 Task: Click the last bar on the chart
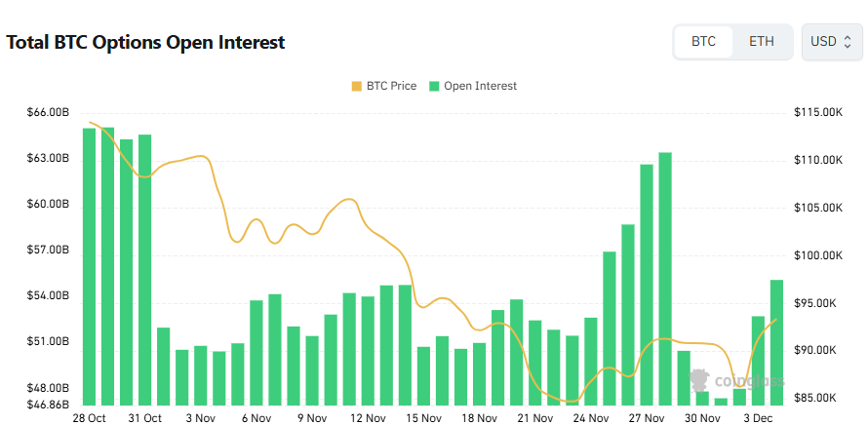point(776,342)
